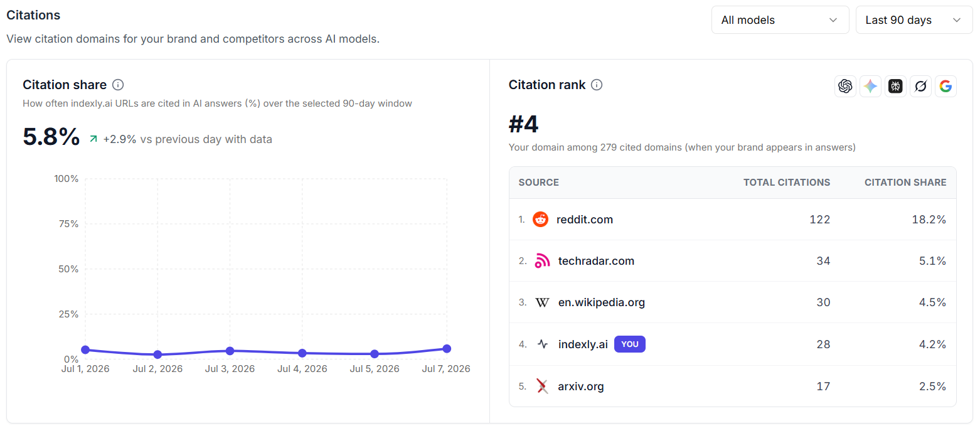The image size is (980, 431).
Task: Click the #4 citation rank value
Action: (x=523, y=124)
